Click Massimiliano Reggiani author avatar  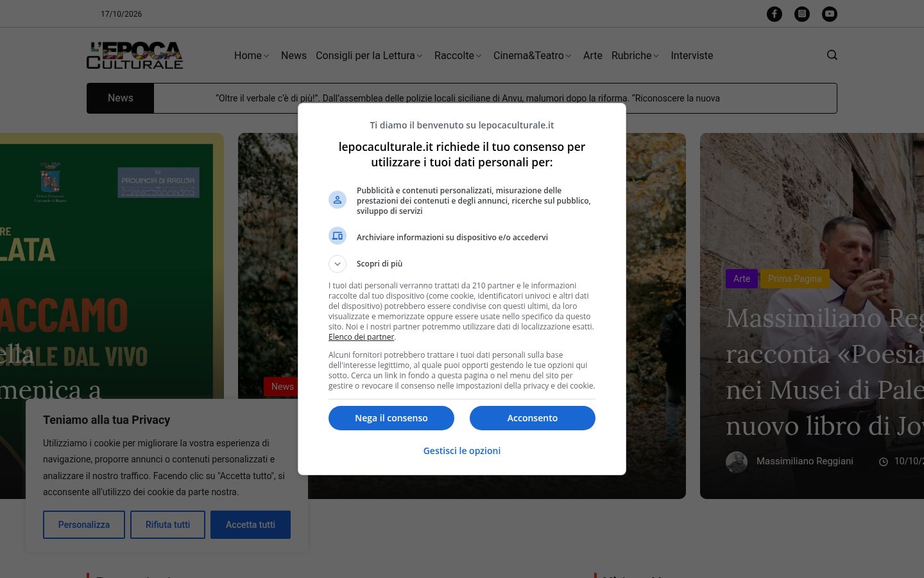pos(737,462)
